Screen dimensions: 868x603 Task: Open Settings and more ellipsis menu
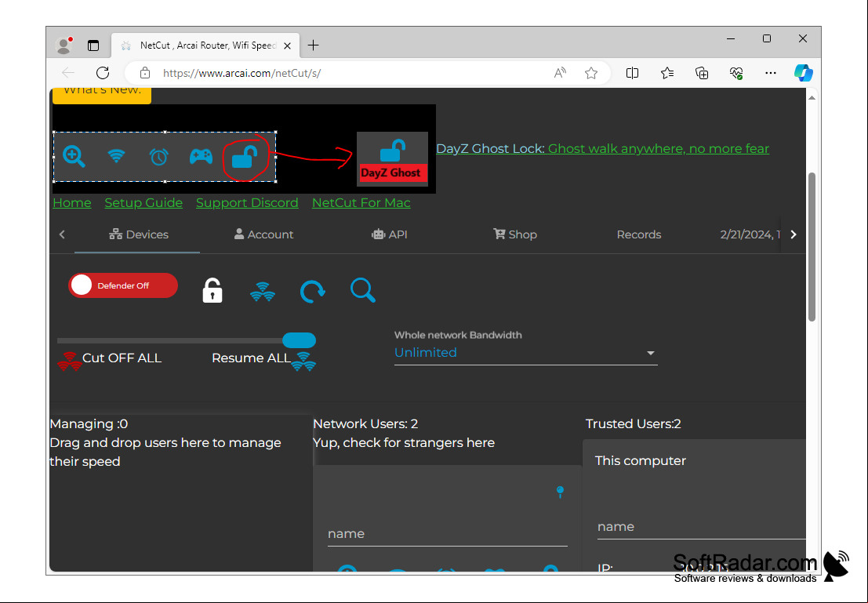coord(771,73)
